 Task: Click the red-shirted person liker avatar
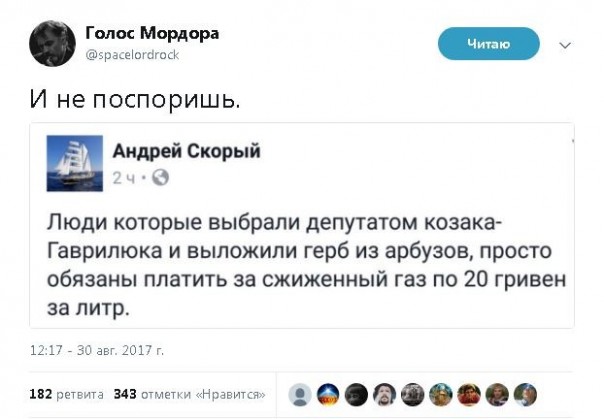pos(468,395)
